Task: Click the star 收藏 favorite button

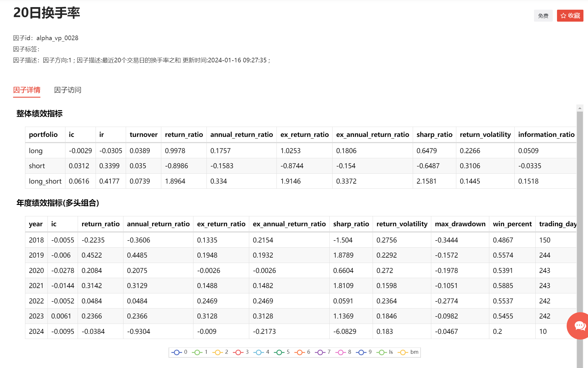Action: [x=570, y=16]
